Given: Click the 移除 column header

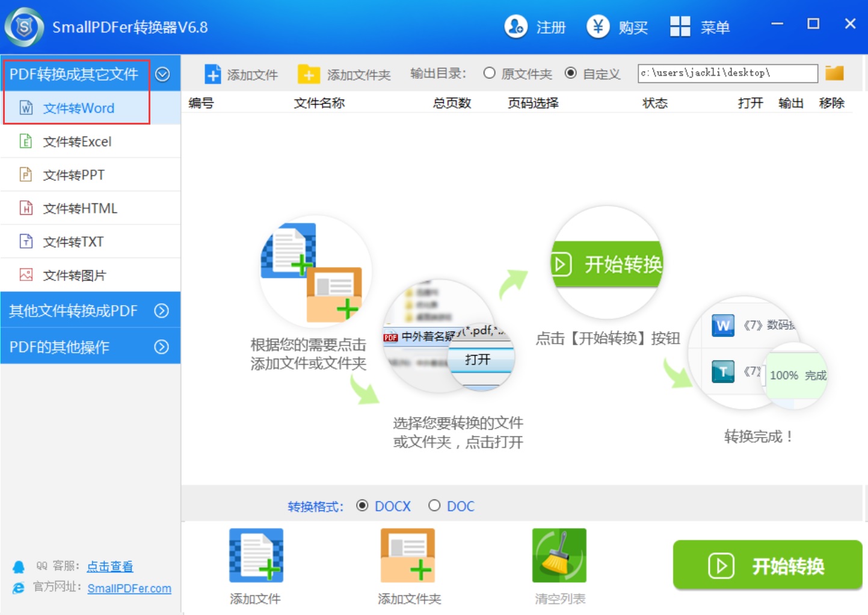Looking at the screenshot, I should click(x=832, y=103).
